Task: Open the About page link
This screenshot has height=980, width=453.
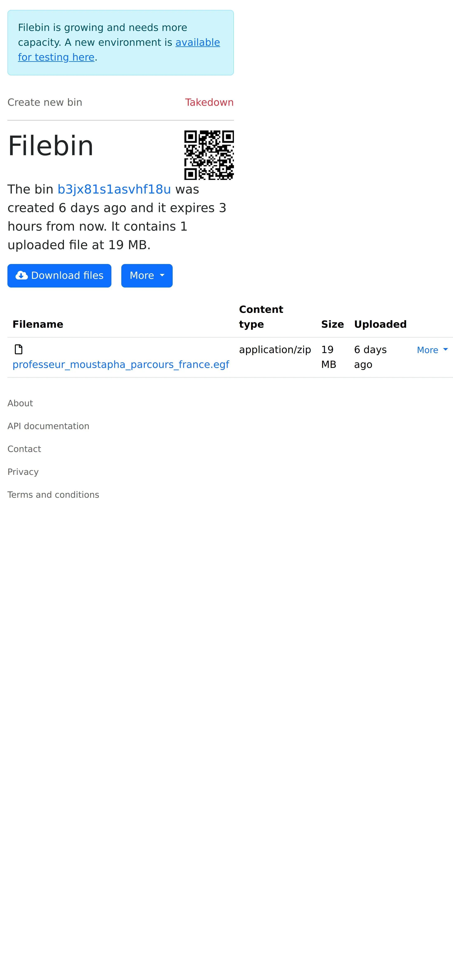Action: [x=20, y=403]
